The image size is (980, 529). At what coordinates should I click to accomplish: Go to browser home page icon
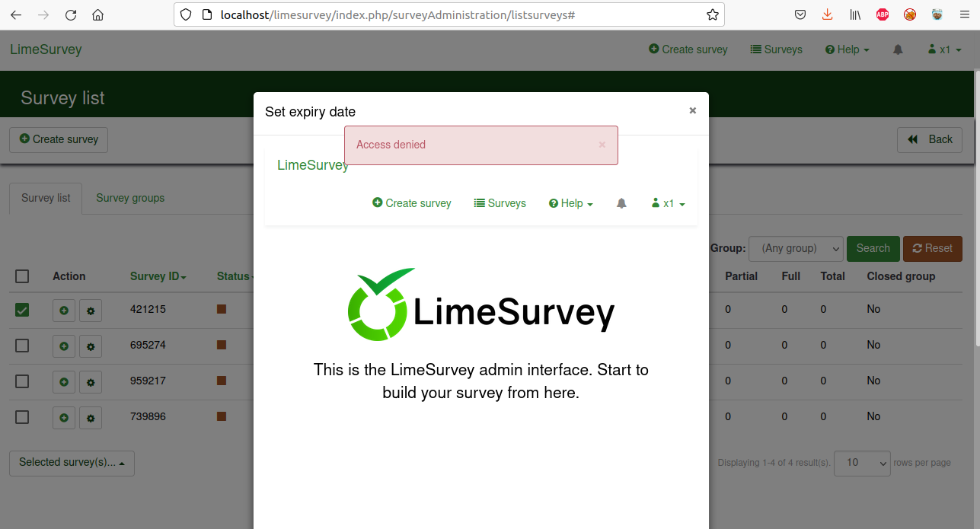(97, 14)
